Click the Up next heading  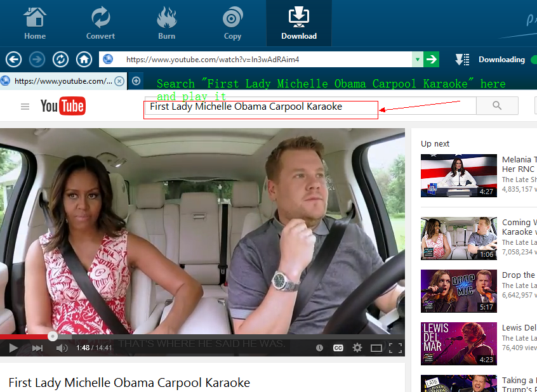pos(435,144)
